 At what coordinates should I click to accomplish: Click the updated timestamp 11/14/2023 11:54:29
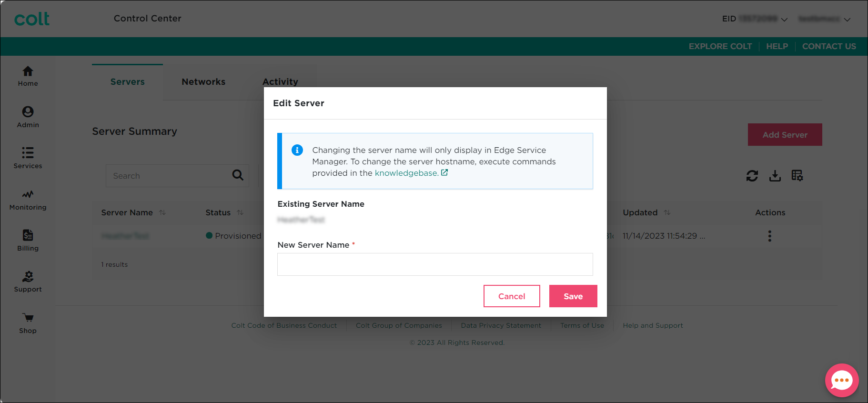tap(664, 236)
